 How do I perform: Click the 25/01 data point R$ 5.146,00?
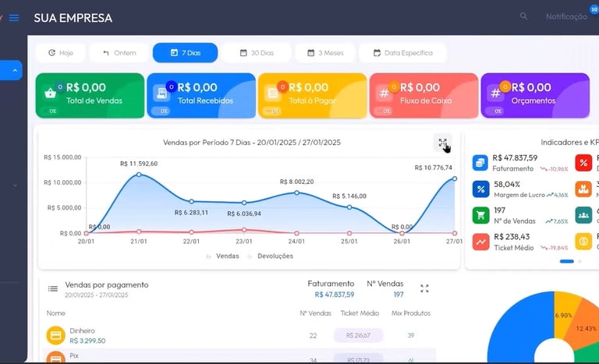(349, 207)
